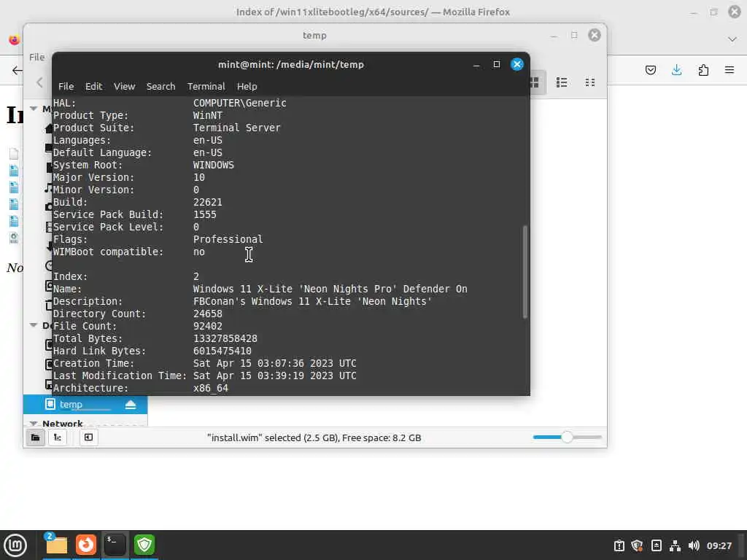Switch file manager to list view
The width and height of the screenshot is (747, 560).
pos(562,82)
